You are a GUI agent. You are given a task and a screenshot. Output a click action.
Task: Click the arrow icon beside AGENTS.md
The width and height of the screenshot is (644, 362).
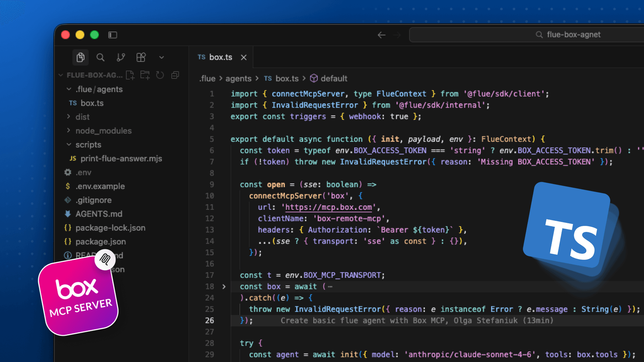(x=68, y=214)
